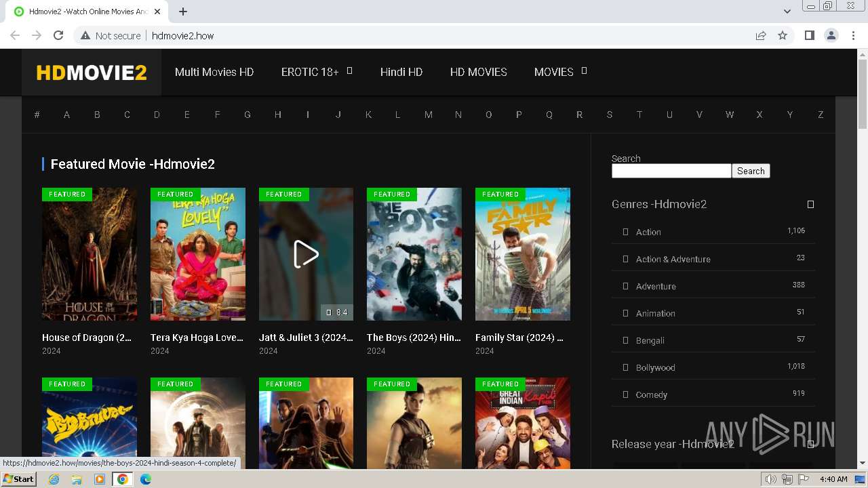Filter movies by letter A
Viewport: 868px width, 488px height.
point(66,115)
